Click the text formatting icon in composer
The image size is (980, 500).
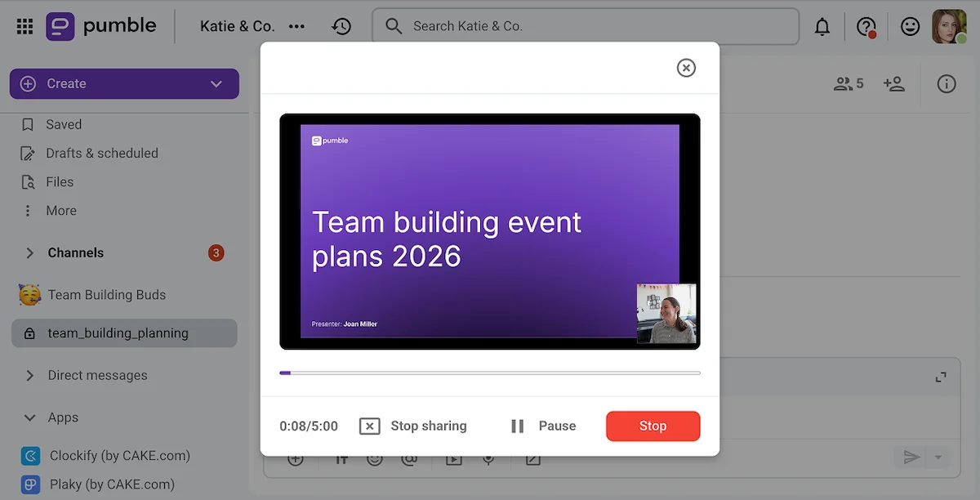pos(341,459)
